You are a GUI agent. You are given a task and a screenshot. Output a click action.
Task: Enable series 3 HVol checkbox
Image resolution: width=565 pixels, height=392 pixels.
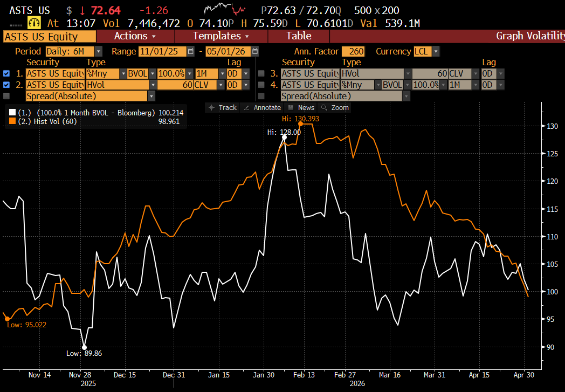coord(261,73)
